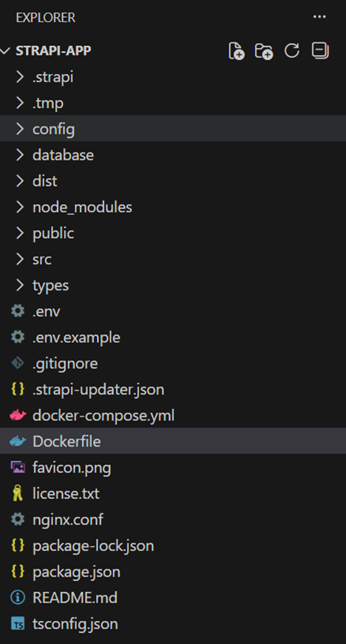Screen dimensions: 346x644
Task: Open the .env file
Action: click(x=173, y=311)
